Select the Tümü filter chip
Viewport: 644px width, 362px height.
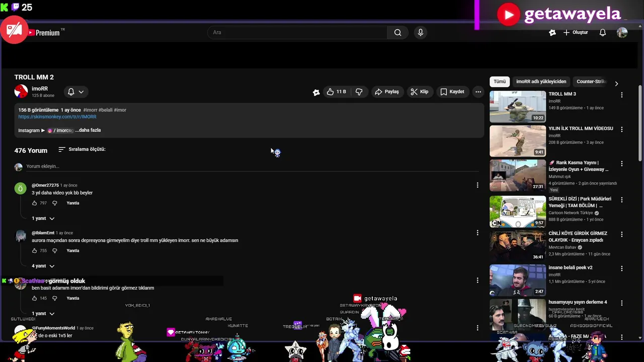pos(500,81)
